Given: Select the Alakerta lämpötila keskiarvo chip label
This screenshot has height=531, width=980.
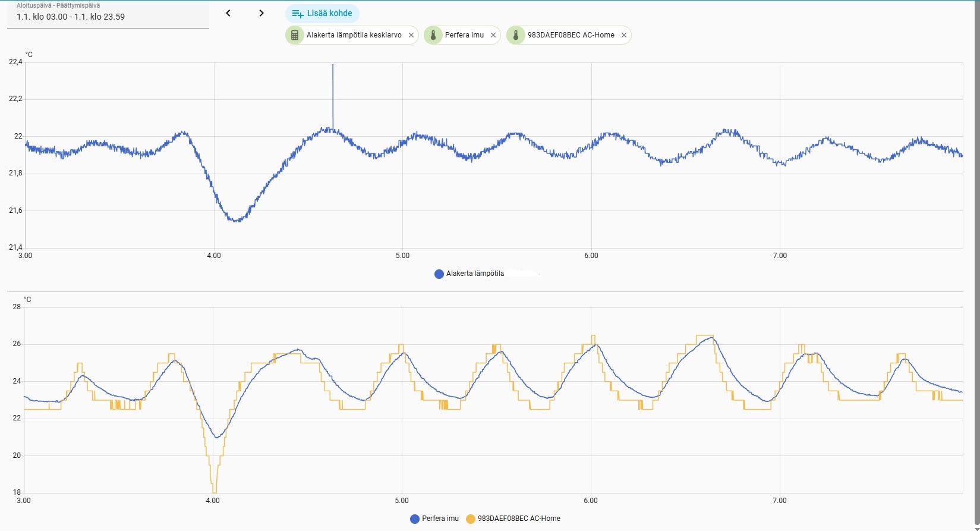Looking at the screenshot, I should click(354, 35).
